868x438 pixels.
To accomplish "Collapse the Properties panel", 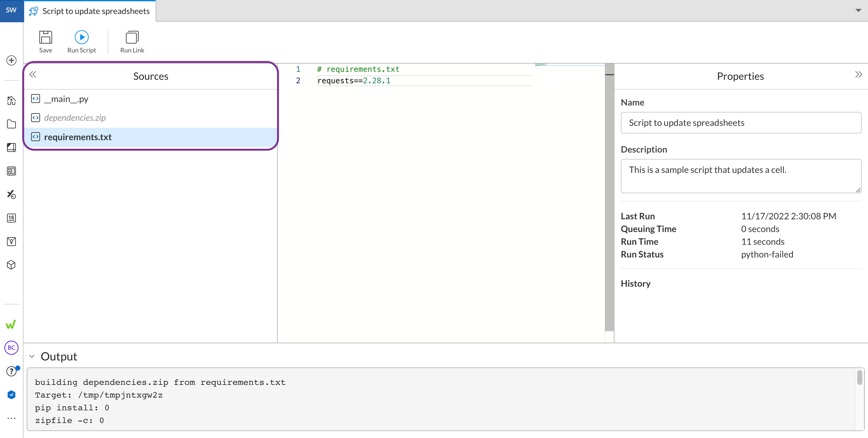I will 858,74.
